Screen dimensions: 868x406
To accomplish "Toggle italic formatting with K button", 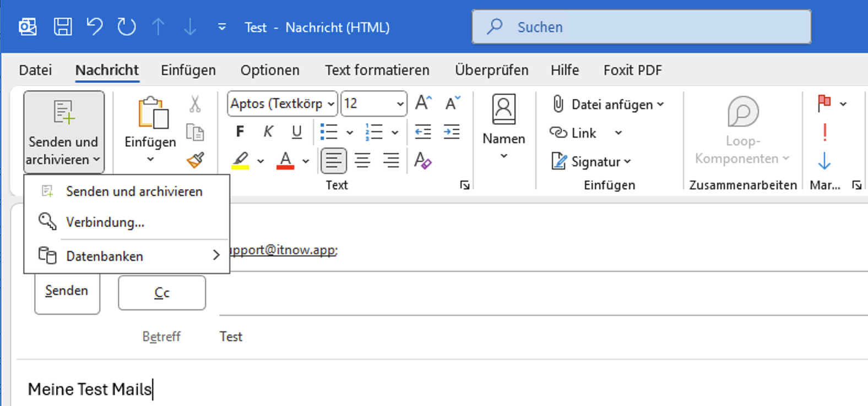I will [268, 132].
